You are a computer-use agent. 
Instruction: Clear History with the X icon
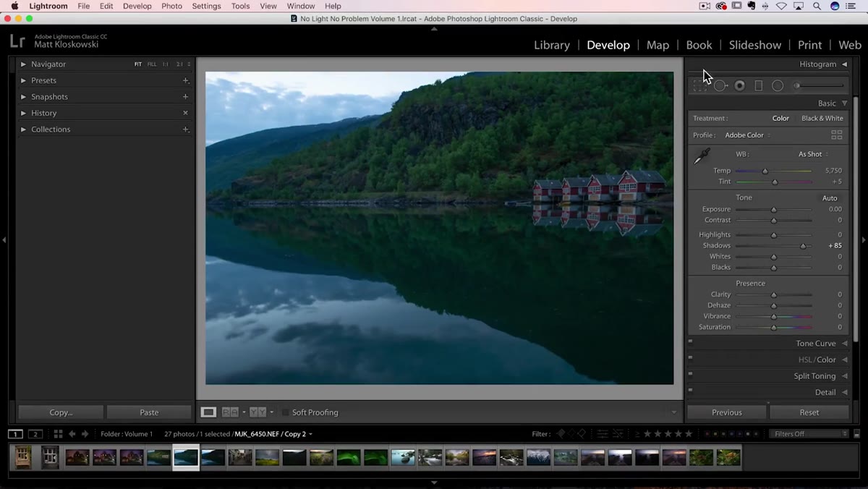point(186,113)
